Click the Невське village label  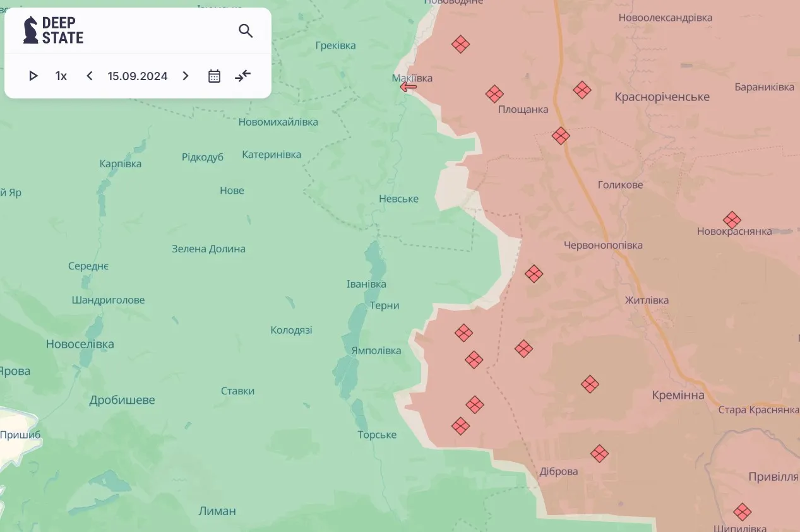pyautogui.click(x=398, y=199)
